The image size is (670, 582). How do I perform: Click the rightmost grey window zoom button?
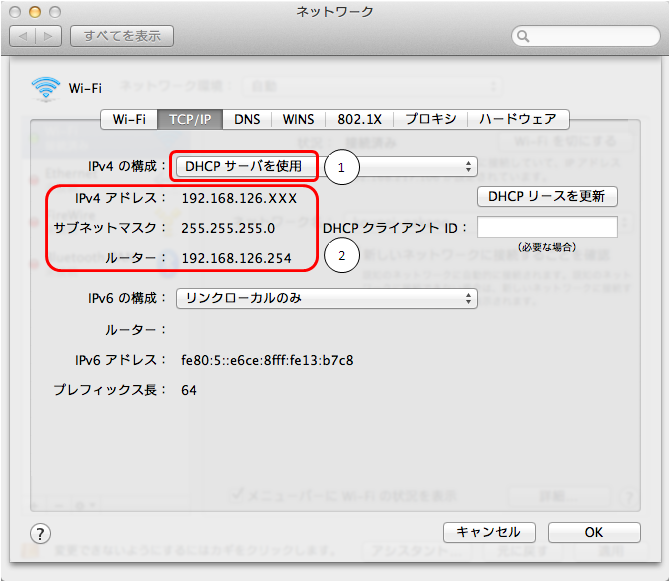(55, 12)
